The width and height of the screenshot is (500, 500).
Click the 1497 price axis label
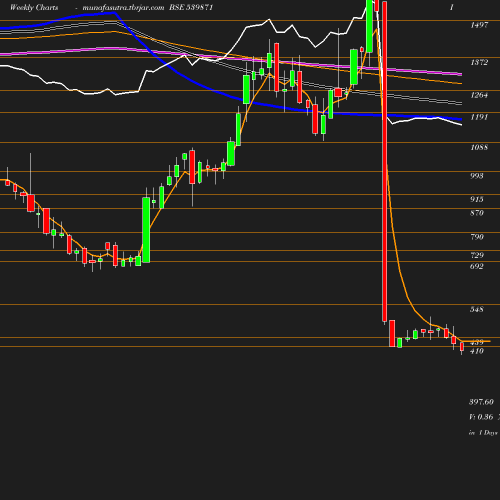(x=479, y=25)
